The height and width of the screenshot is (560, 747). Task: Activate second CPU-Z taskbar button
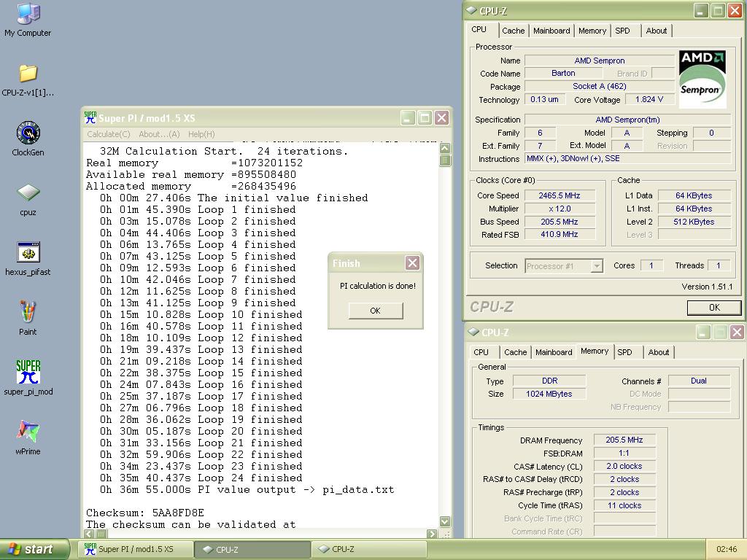[x=368, y=549]
